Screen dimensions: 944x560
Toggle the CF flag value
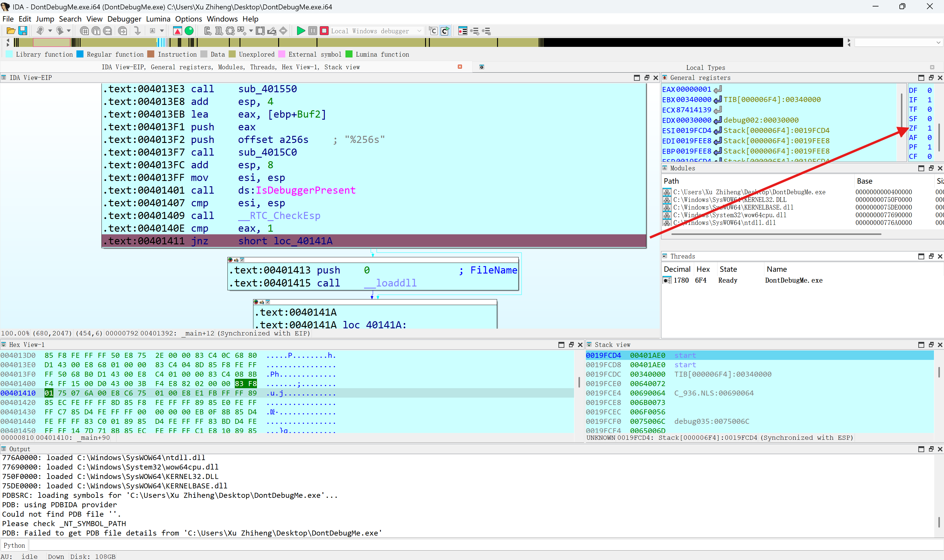click(x=929, y=157)
